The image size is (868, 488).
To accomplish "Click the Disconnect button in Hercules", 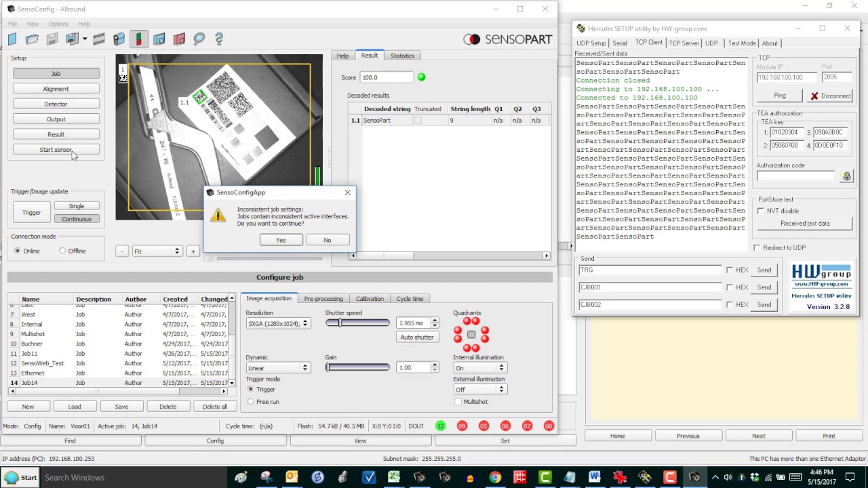I will pyautogui.click(x=831, y=96).
